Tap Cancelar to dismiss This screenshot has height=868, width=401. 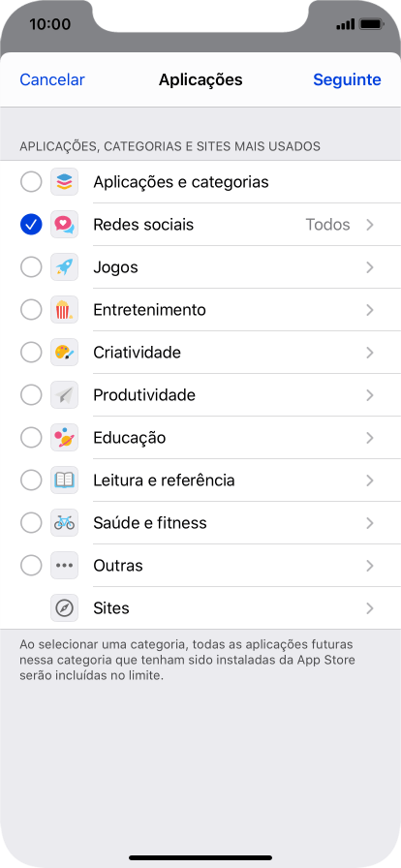[x=52, y=79]
